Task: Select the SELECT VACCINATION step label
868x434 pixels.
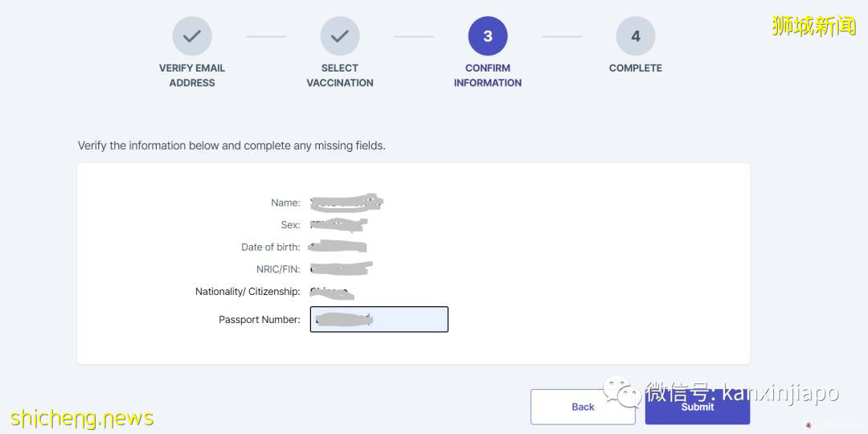Action: [x=340, y=76]
